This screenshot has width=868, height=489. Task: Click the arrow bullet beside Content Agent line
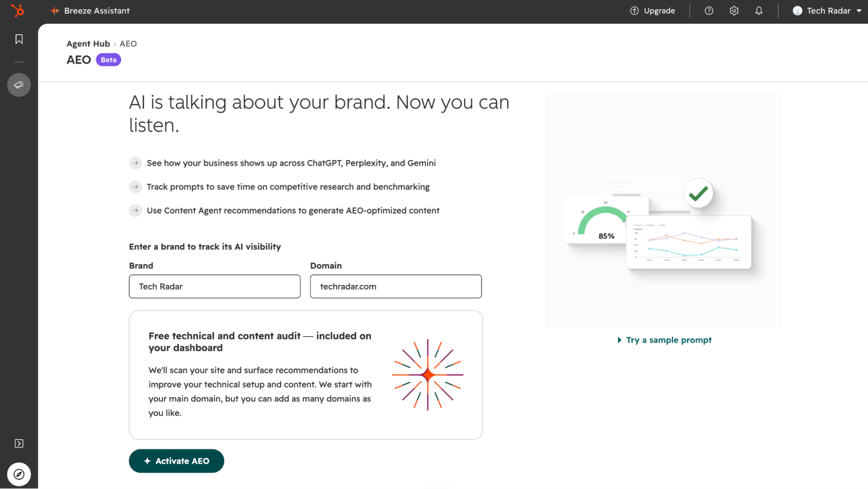136,211
